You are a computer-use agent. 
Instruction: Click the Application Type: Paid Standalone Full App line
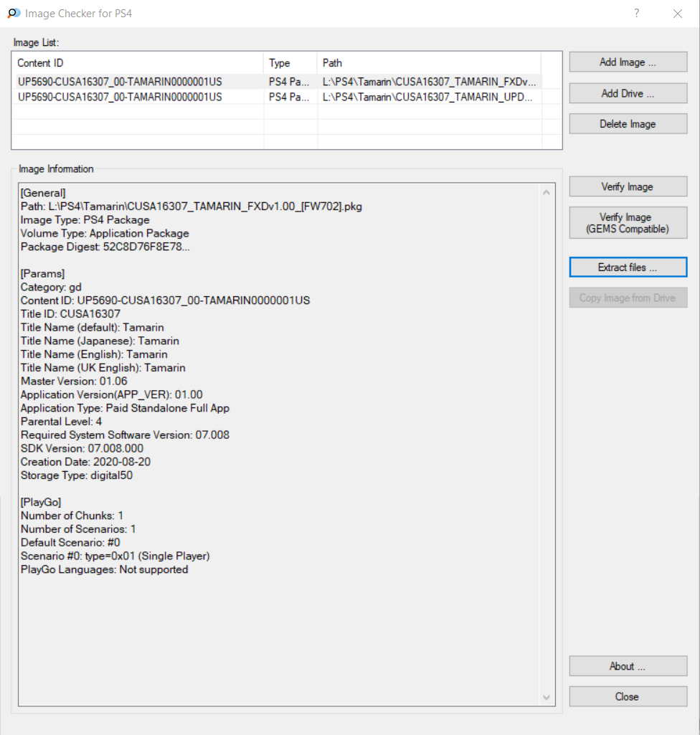pos(126,408)
